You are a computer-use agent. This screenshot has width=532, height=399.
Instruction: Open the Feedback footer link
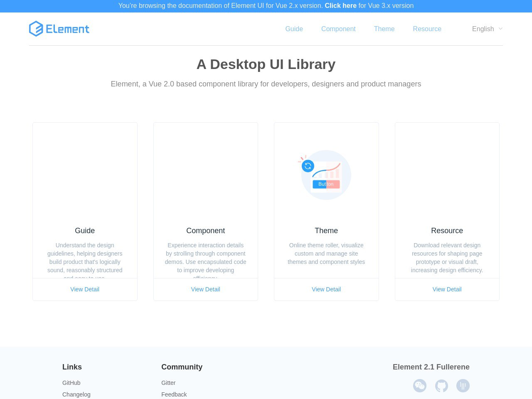coord(174,394)
